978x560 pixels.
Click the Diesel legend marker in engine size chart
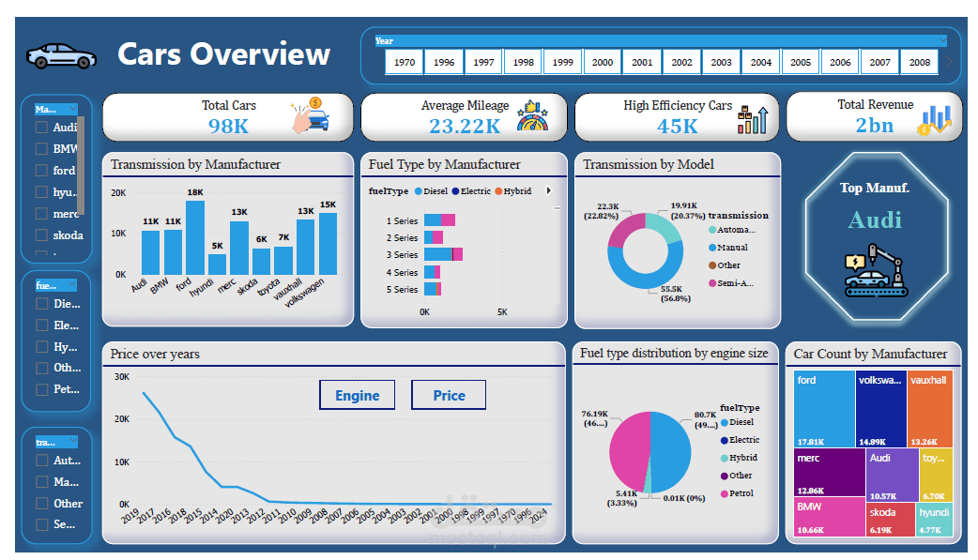(x=725, y=423)
